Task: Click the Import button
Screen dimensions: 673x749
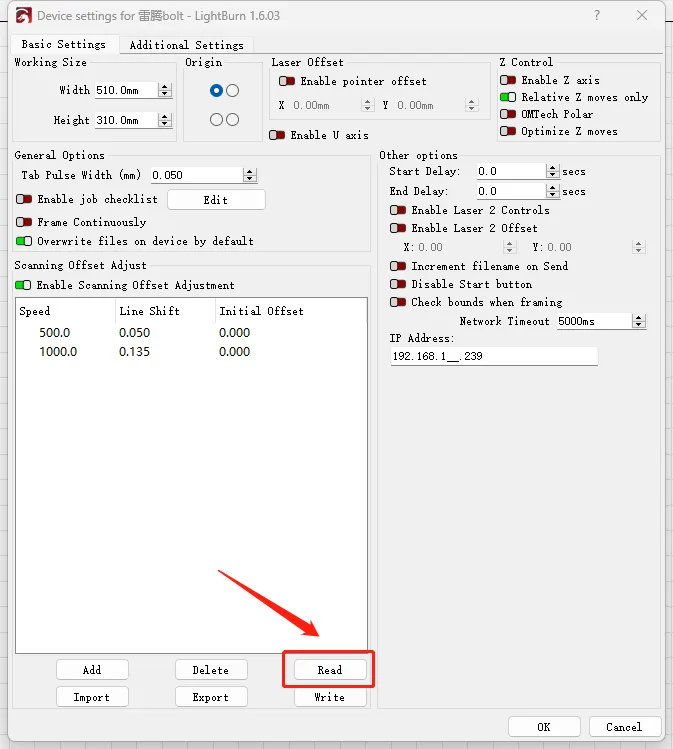Action: click(92, 697)
